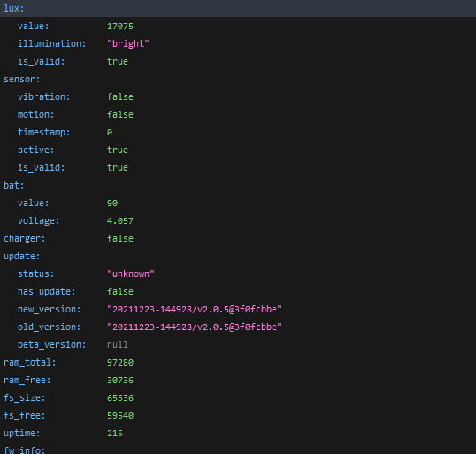Click the 'illumination:' key
Viewport: 476px width, 454px height.
click(x=52, y=44)
